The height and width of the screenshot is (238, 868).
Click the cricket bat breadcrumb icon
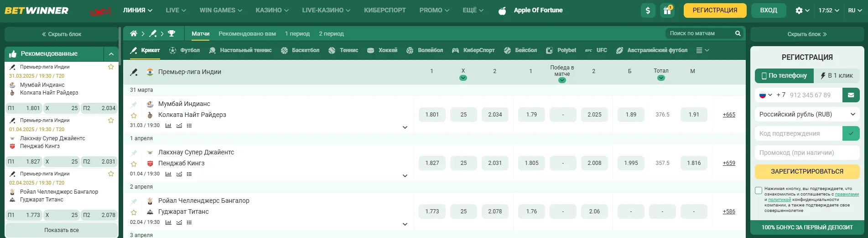(x=153, y=33)
